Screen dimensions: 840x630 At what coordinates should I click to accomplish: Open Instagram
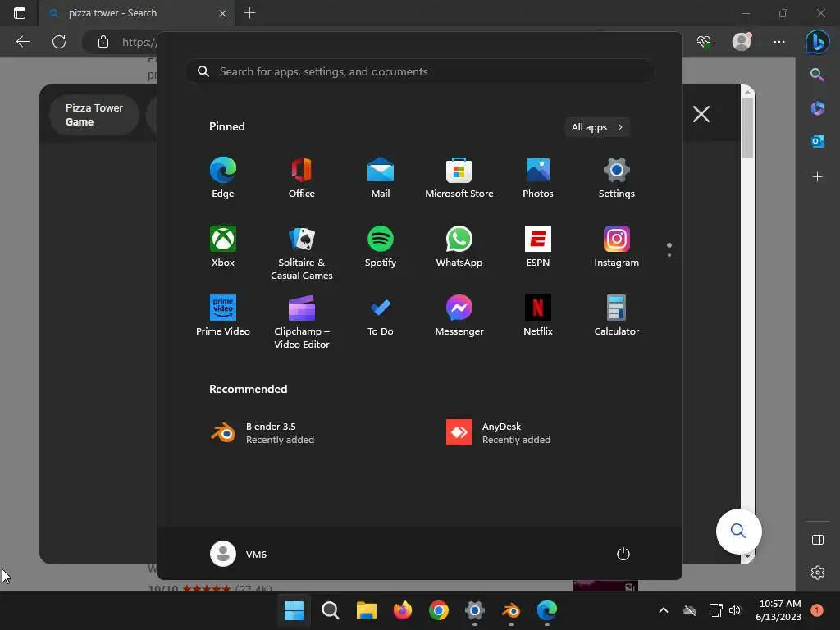(x=617, y=246)
